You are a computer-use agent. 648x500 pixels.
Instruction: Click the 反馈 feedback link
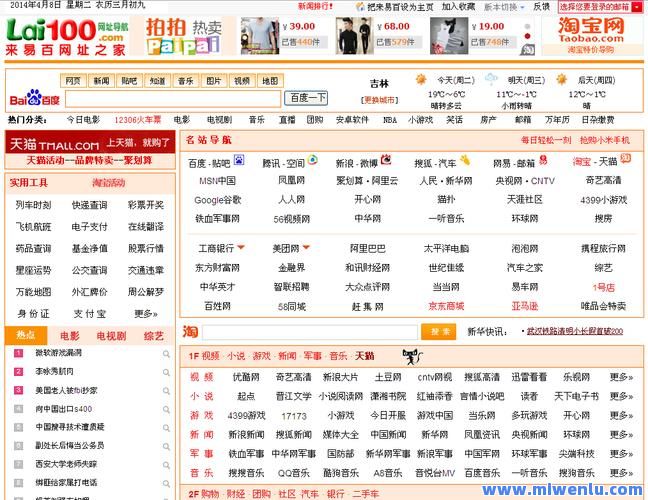[x=541, y=7]
